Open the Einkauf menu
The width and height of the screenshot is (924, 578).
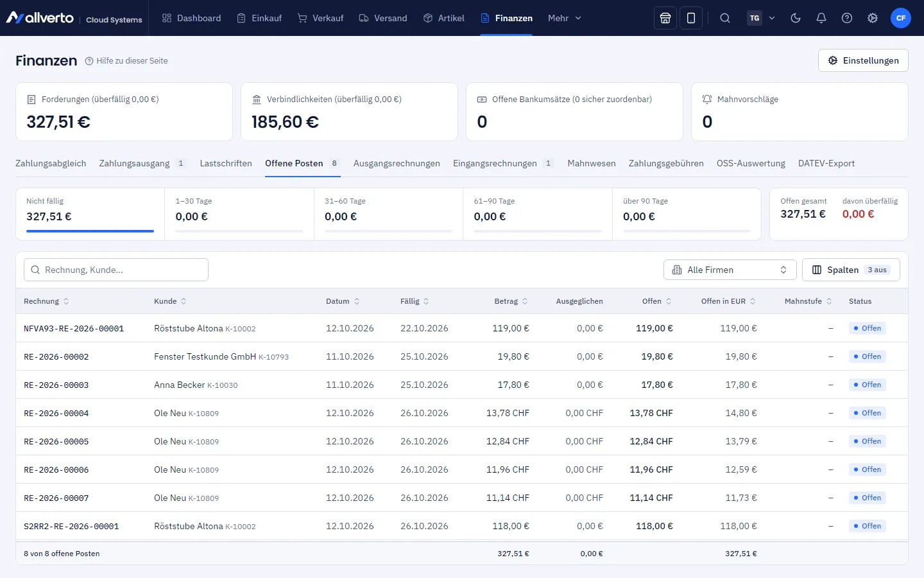[259, 18]
